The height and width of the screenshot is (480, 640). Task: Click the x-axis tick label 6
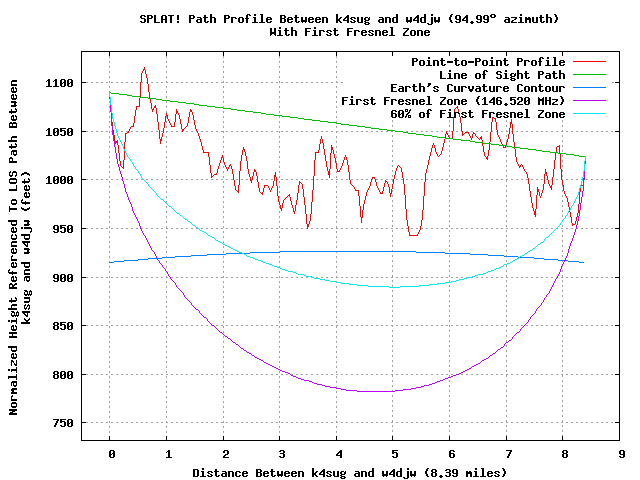point(451,454)
